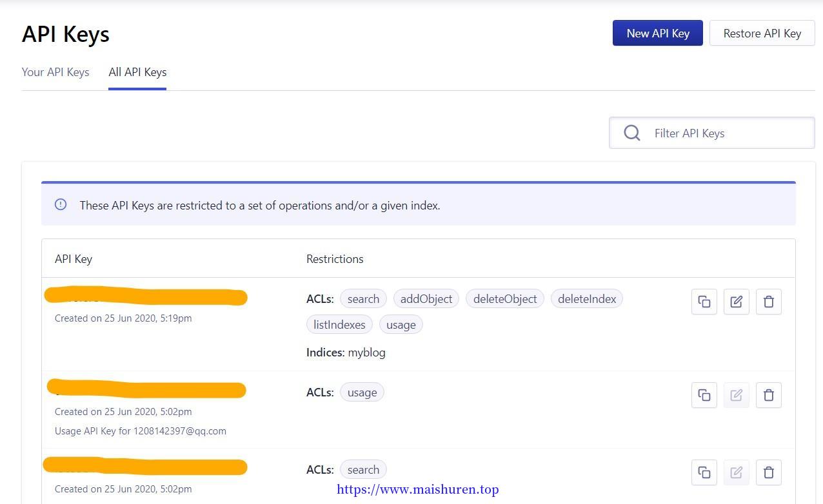Copy the myblog-indexed API key
The width and height of the screenshot is (823, 504).
coord(704,302)
